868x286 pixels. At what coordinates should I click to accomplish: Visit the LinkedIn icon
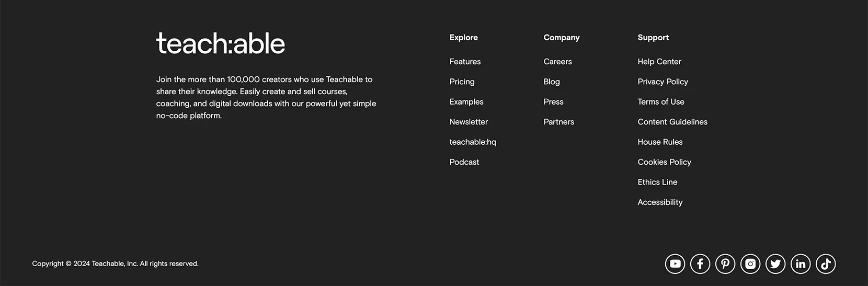[x=801, y=264]
